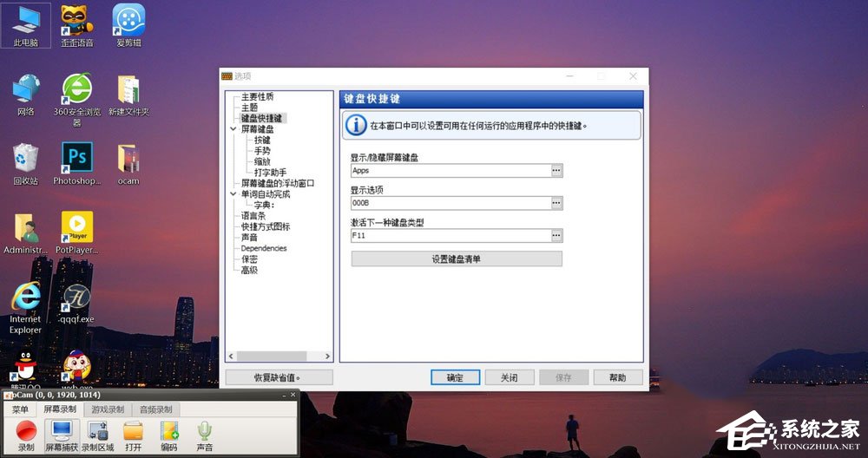This screenshot has width=868, height=458.
Task: Select the 爱剪辑 desktop shortcut
Action: [x=128, y=25]
